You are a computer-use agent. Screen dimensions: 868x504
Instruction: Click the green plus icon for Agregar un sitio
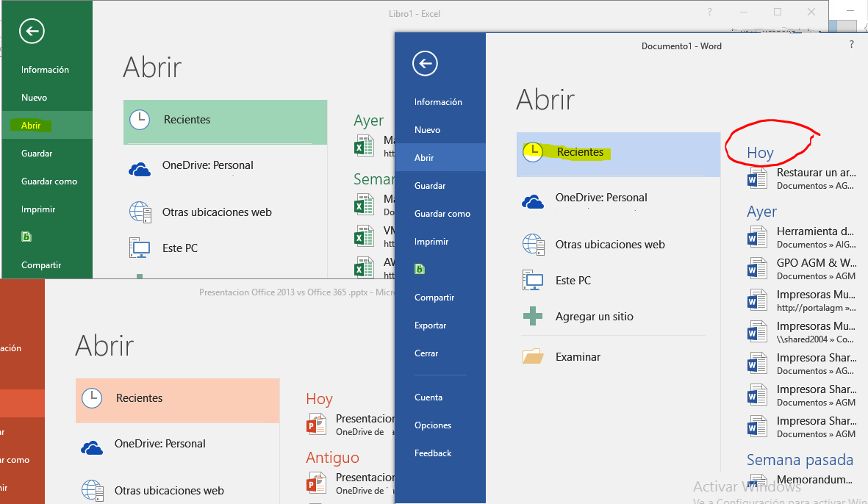coord(533,317)
